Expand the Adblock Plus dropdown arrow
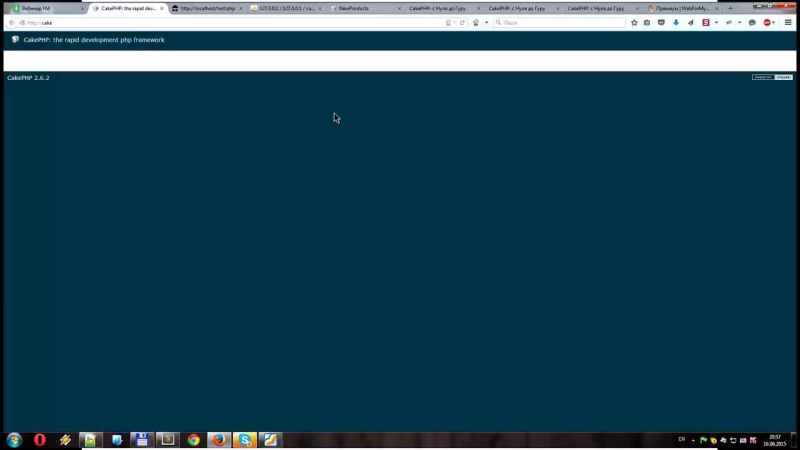800x450 pixels. [x=774, y=23]
